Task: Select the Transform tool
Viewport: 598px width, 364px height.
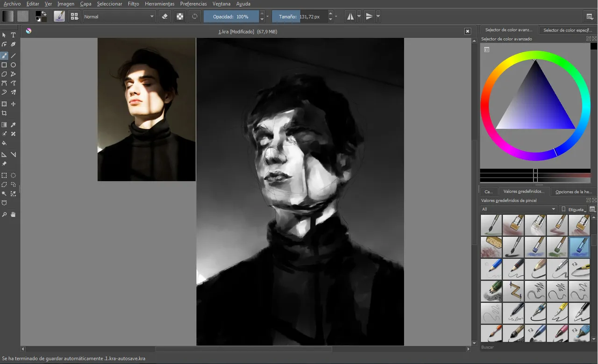Action: click(x=4, y=104)
